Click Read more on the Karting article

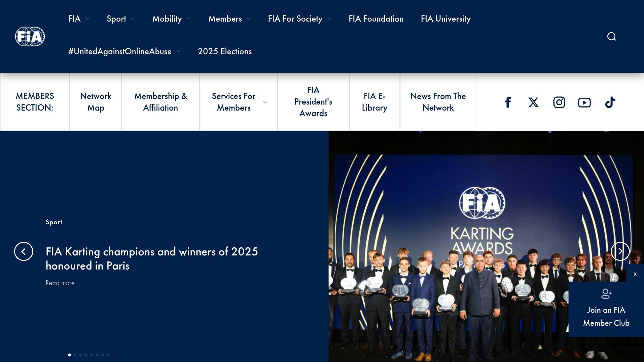click(x=60, y=282)
